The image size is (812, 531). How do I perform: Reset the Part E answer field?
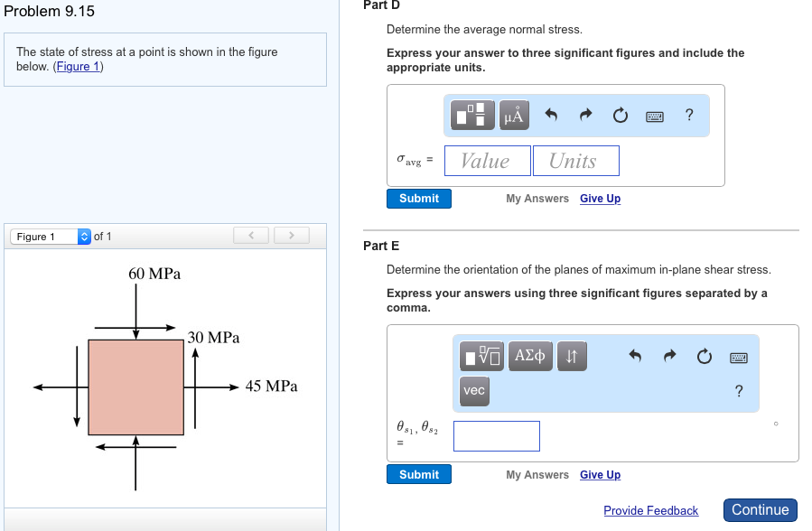(x=704, y=356)
